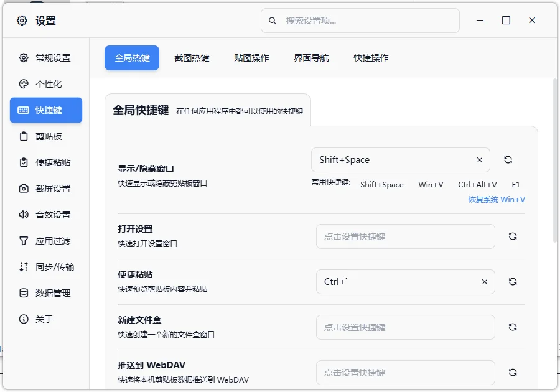Viewport: 560px width, 392px height.
Task: Click the database icon beside 数据管理
Action: (x=24, y=293)
